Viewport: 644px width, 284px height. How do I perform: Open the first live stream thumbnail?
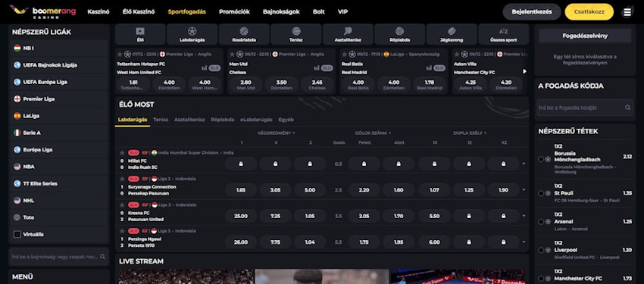(186, 276)
